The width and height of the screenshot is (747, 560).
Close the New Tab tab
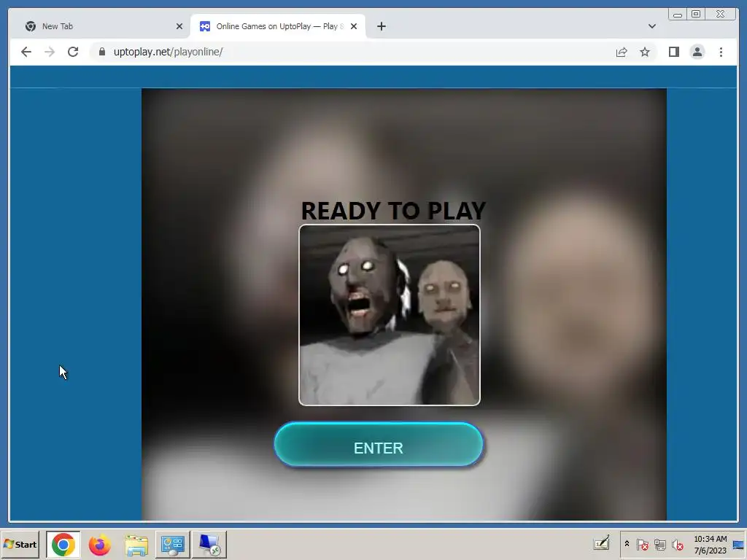179,26
